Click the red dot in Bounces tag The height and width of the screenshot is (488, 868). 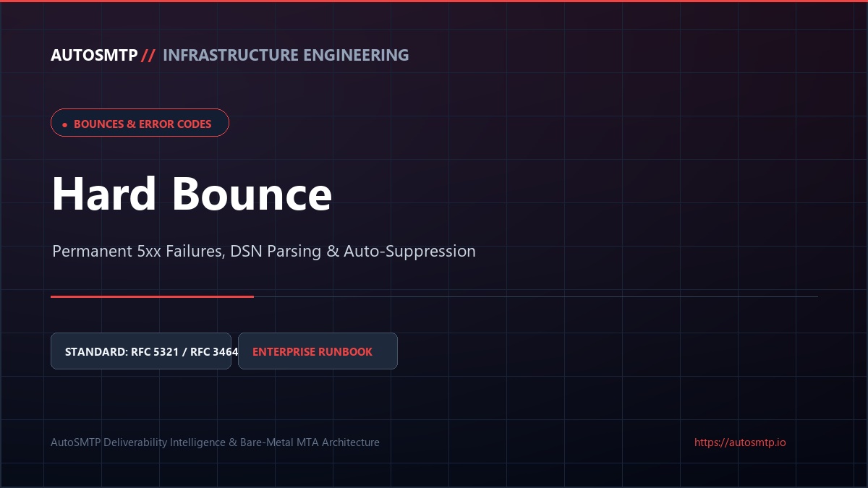(x=64, y=124)
